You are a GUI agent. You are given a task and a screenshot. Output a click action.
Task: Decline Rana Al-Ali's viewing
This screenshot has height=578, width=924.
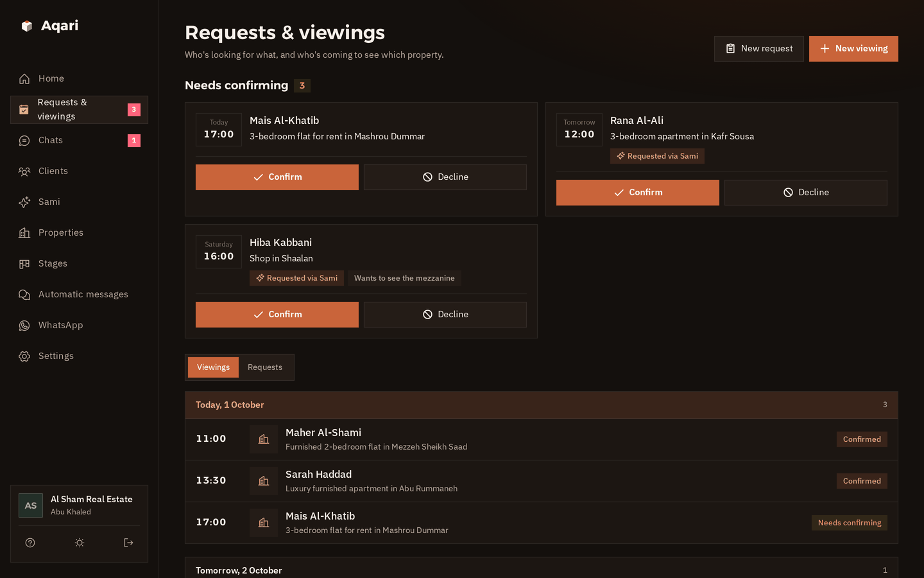806,193
